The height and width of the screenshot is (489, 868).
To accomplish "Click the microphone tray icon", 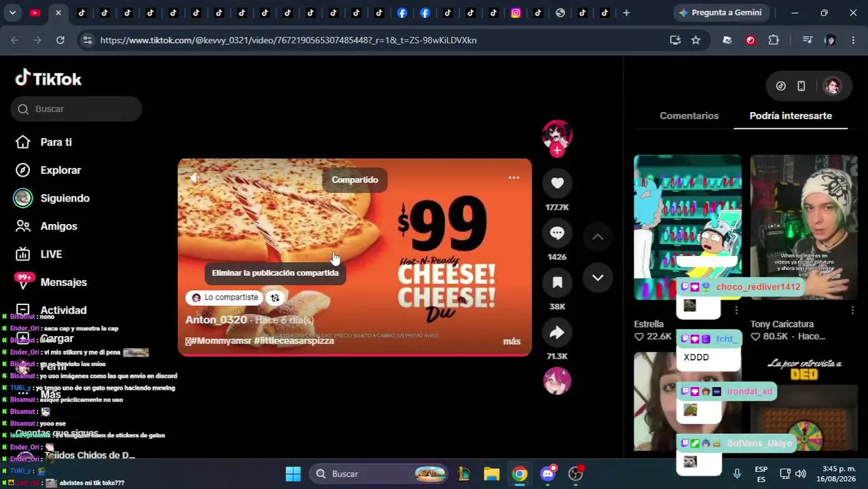I will click(737, 473).
